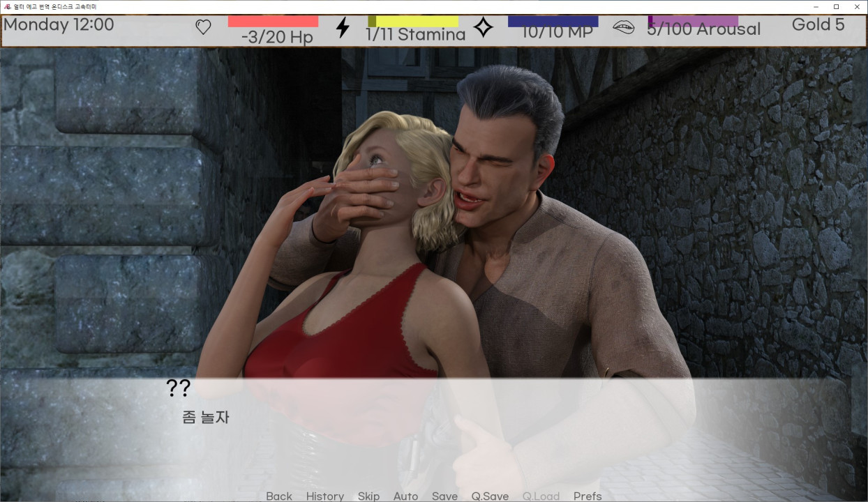
Task: Click the blue MP bar
Action: [553, 22]
